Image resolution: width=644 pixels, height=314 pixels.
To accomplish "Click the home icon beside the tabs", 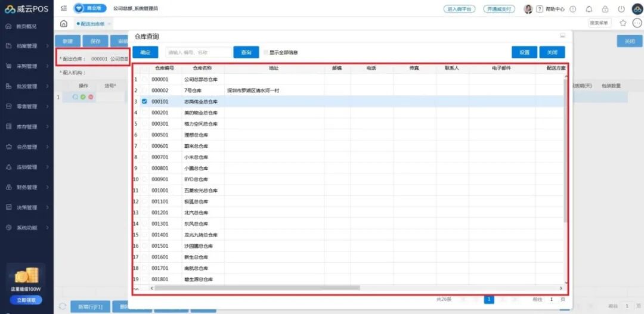I will [64, 23].
